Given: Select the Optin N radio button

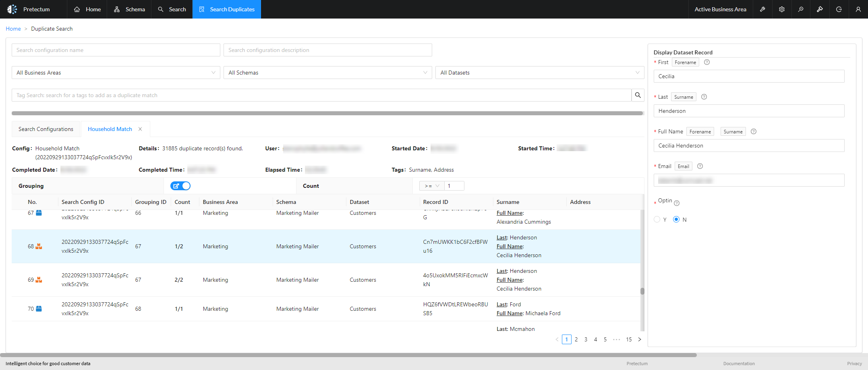Looking at the screenshot, I should 676,220.
